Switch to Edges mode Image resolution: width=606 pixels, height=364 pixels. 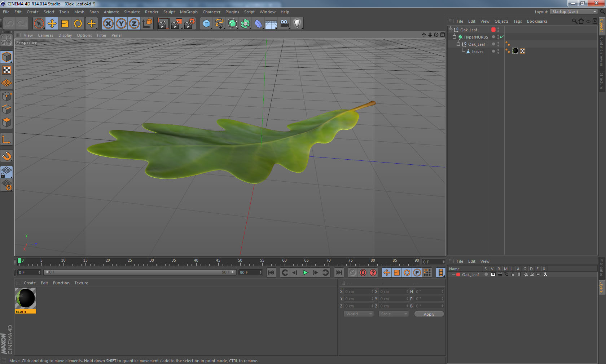(x=7, y=110)
